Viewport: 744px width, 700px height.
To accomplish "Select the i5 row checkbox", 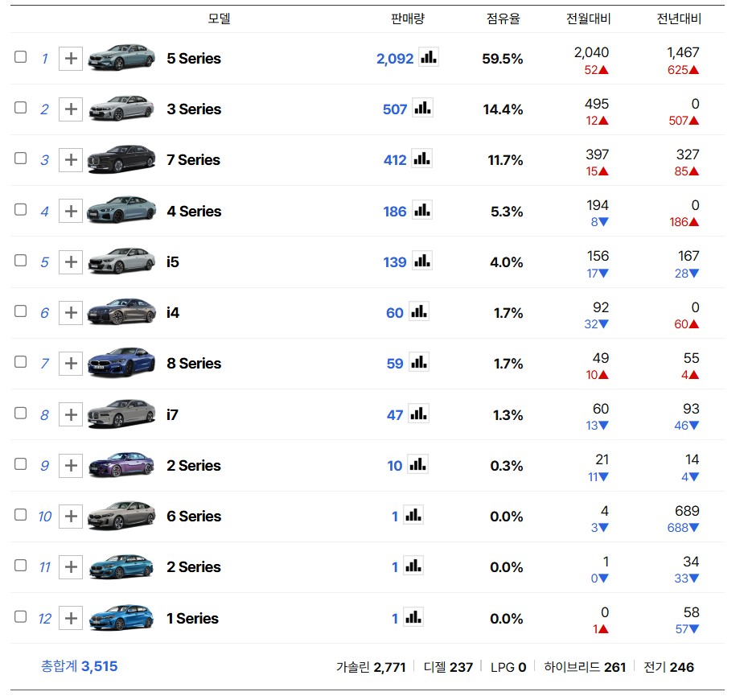I will point(20,261).
